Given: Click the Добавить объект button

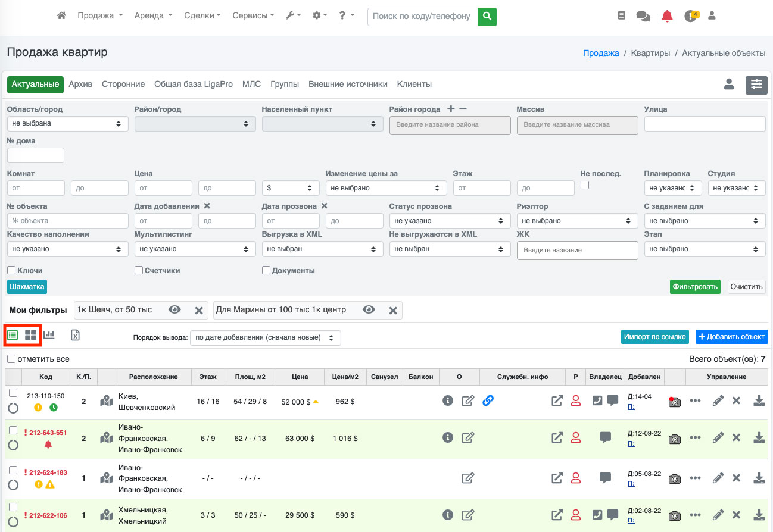Looking at the screenshot, I should click(731, 337).
